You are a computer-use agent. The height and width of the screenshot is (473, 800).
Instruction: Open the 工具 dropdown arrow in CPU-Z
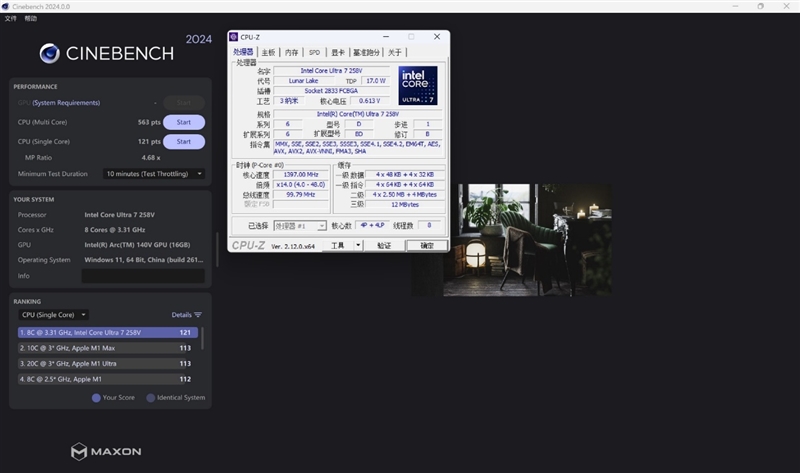(x=357, y=245)
